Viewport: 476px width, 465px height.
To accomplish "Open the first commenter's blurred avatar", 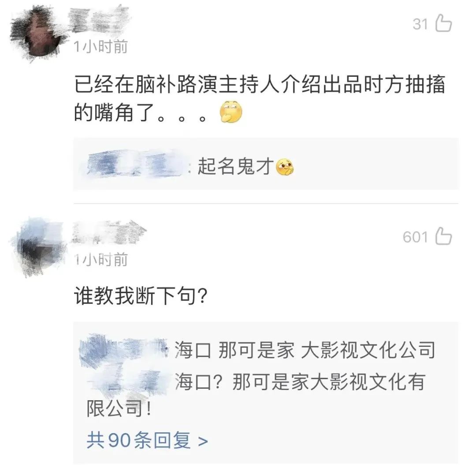I will 37,34.
